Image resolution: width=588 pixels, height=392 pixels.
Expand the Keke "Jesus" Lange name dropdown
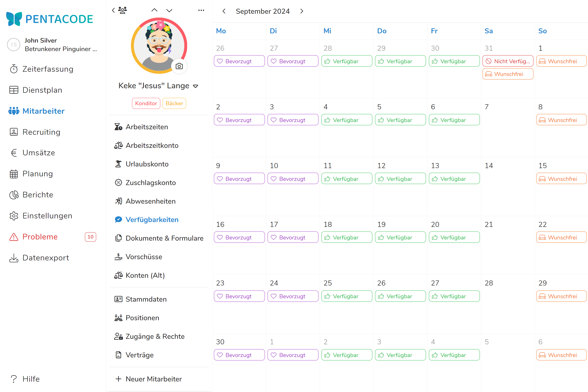coord(196,86)
